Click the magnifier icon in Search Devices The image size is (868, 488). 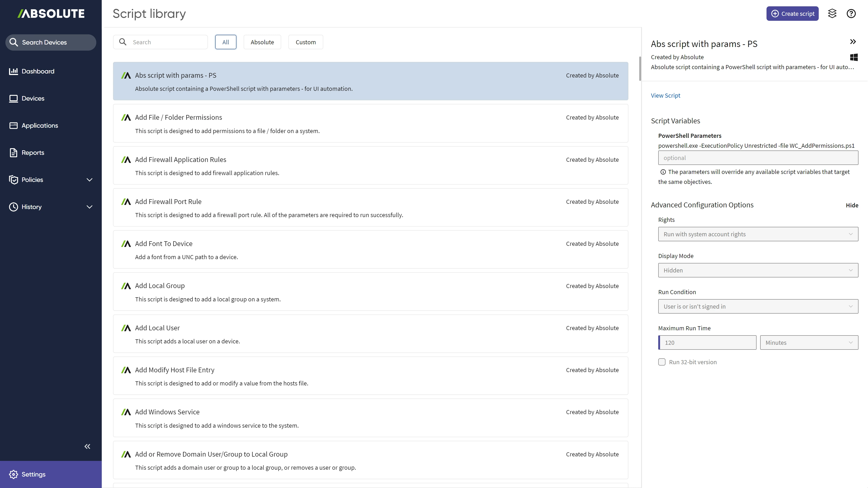[x=14, y=42]
